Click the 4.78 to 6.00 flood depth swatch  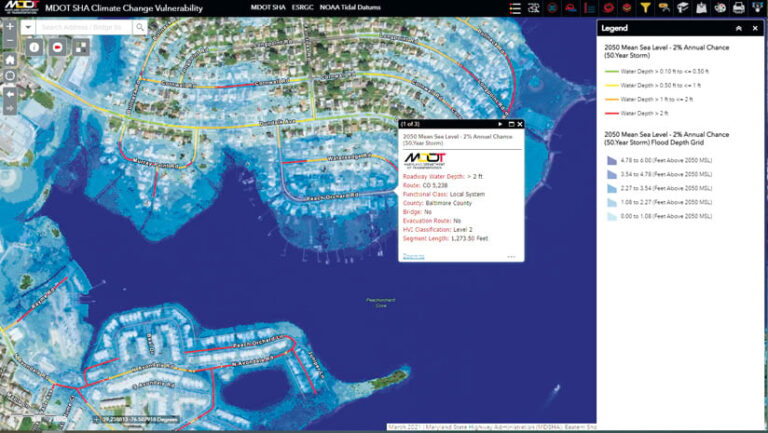click(612, 160)
